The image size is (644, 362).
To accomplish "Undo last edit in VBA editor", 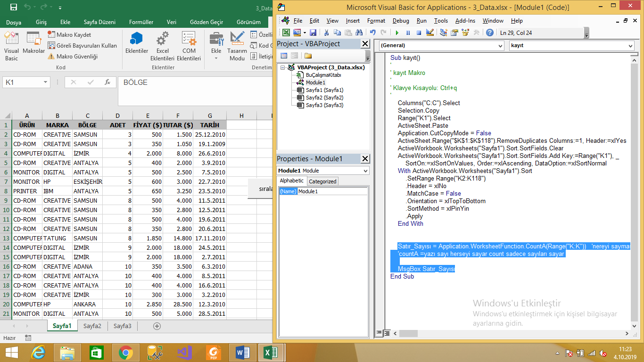I will pos(373,33).
